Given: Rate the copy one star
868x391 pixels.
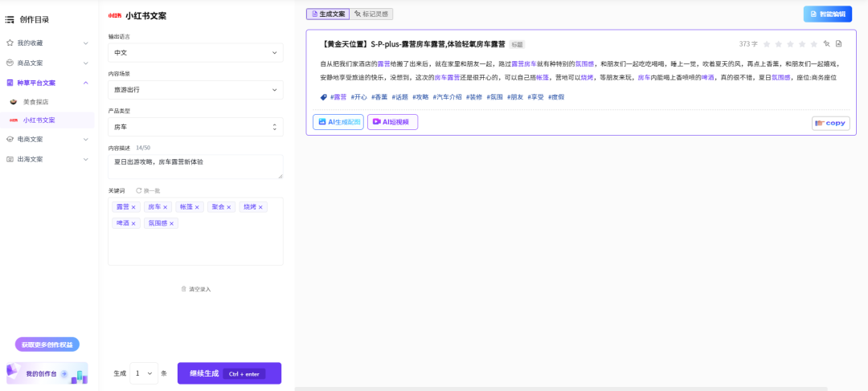Looking at the screenshot, I should (x=767, y=44).
